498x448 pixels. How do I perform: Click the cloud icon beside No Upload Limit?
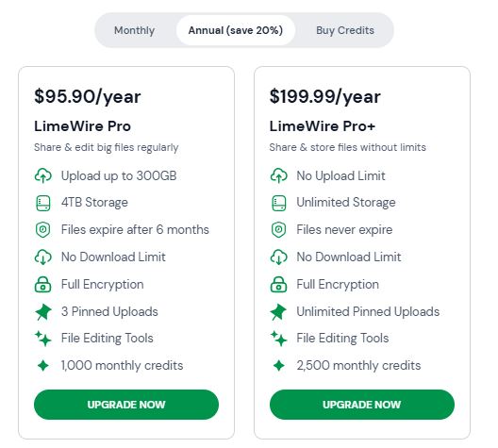pos(278,175)
